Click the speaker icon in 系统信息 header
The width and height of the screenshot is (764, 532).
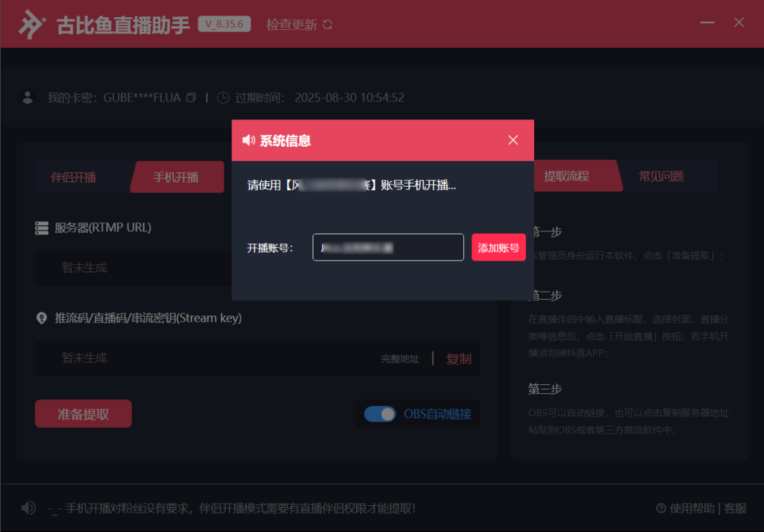(249, 140)
